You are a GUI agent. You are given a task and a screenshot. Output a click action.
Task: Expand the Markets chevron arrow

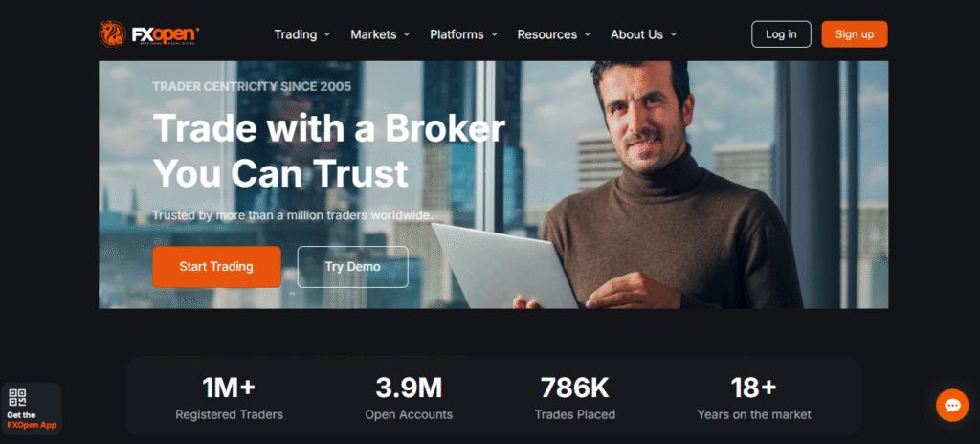tap(407, 34)
